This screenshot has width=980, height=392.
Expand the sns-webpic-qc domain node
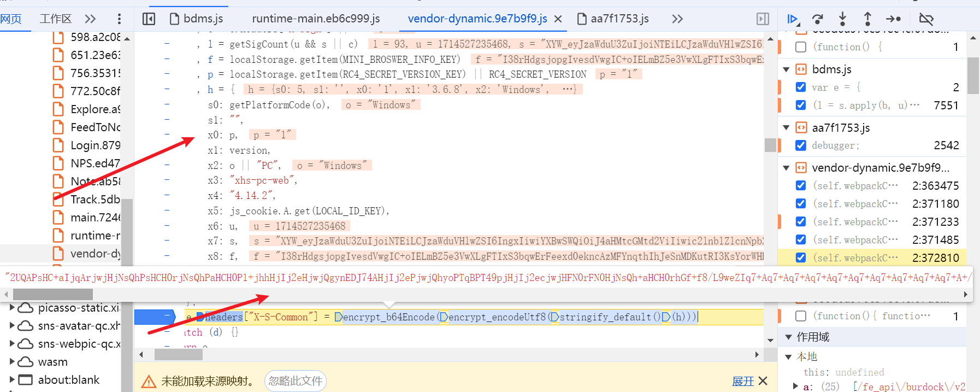pos(12,344)
